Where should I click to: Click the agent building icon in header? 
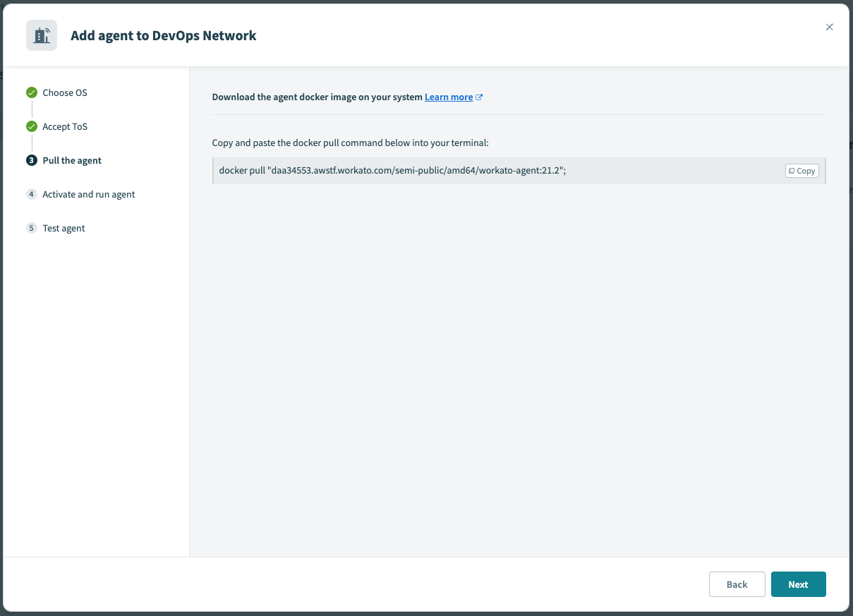(42, 35)
